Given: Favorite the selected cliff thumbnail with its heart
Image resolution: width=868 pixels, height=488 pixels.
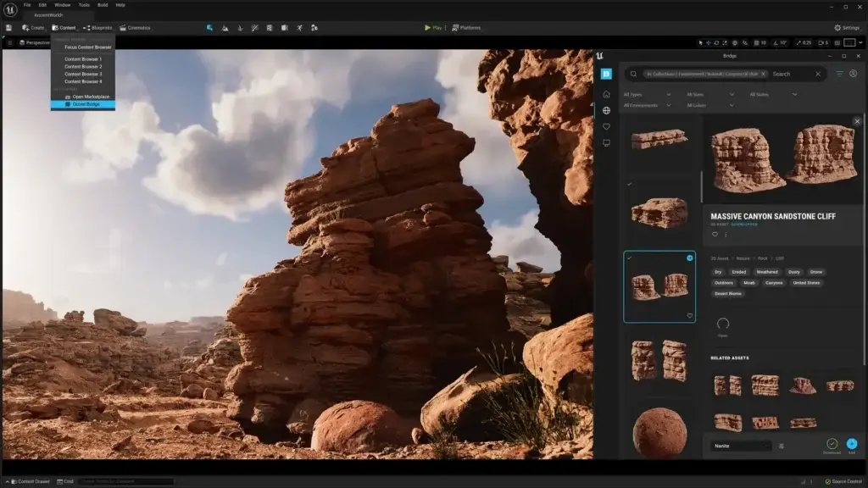Looking at the screenshot, I should [x=689, y=315].
